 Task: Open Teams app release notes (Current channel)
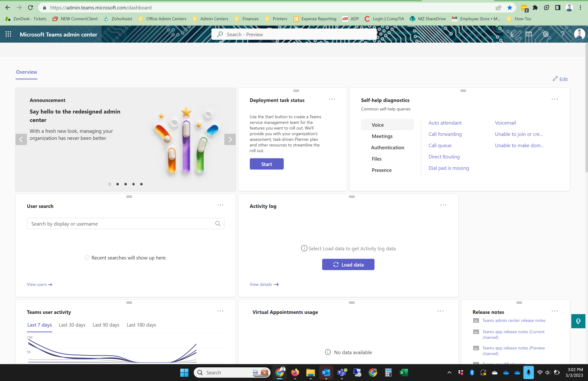coord(513,335)
